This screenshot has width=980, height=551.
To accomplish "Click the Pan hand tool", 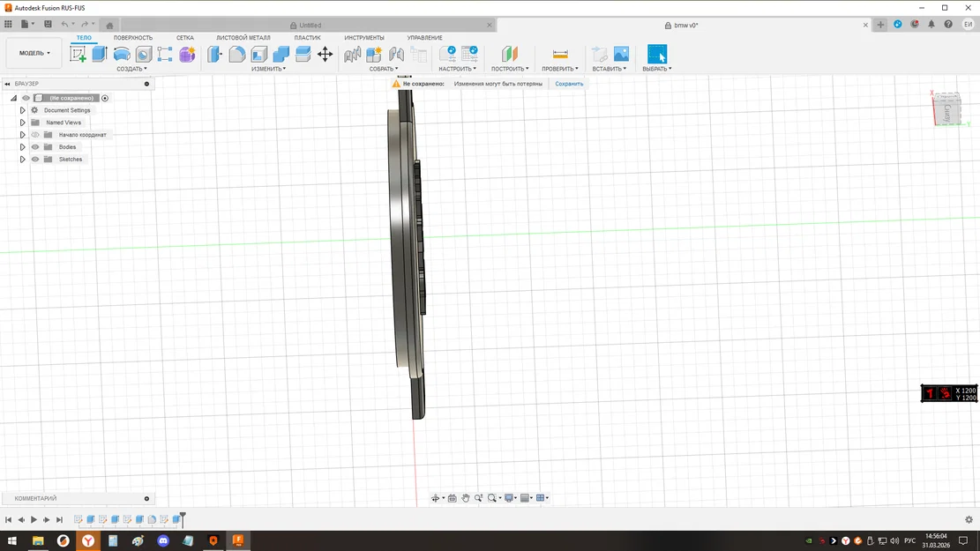I will [466, 498].
